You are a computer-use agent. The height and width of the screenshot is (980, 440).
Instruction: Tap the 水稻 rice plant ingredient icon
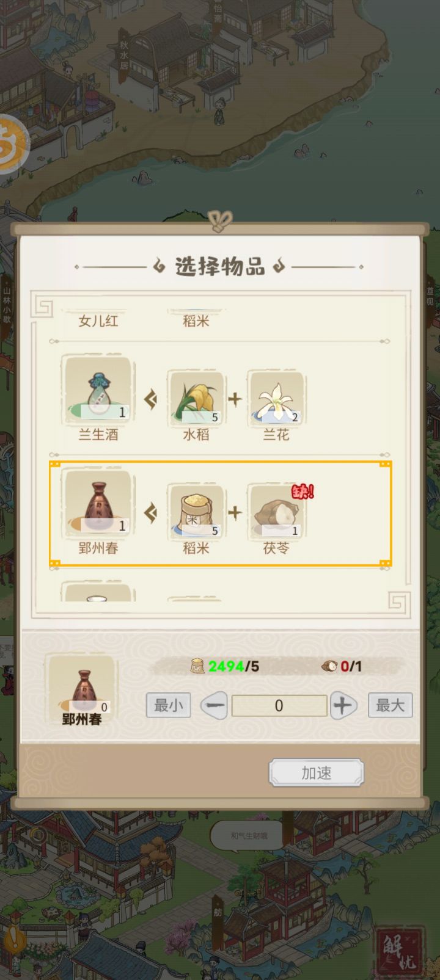tap(196, 396)
